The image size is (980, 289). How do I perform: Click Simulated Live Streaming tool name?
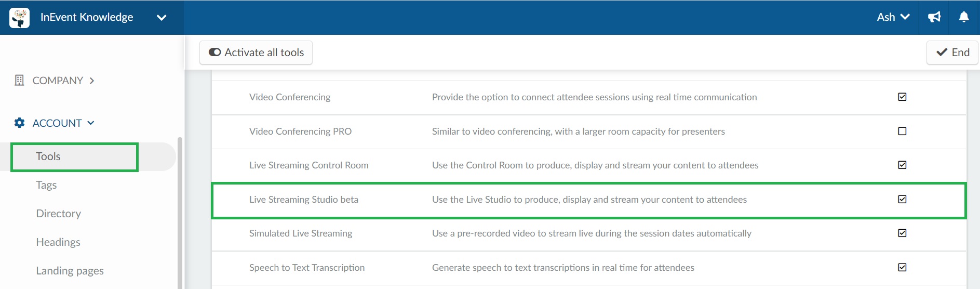click(x=301, y=233)
